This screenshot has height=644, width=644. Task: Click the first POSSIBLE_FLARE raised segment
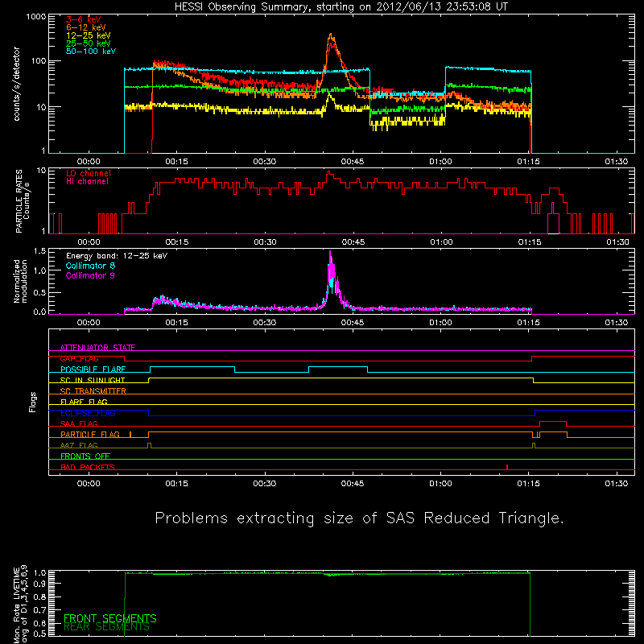pyautogui.click(x=192, y=367)
